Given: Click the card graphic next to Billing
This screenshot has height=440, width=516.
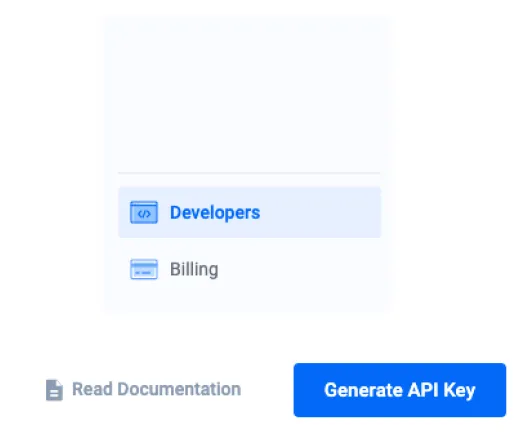Looking at the screenshot, I should pyautogui.click(x=144, y=269).
